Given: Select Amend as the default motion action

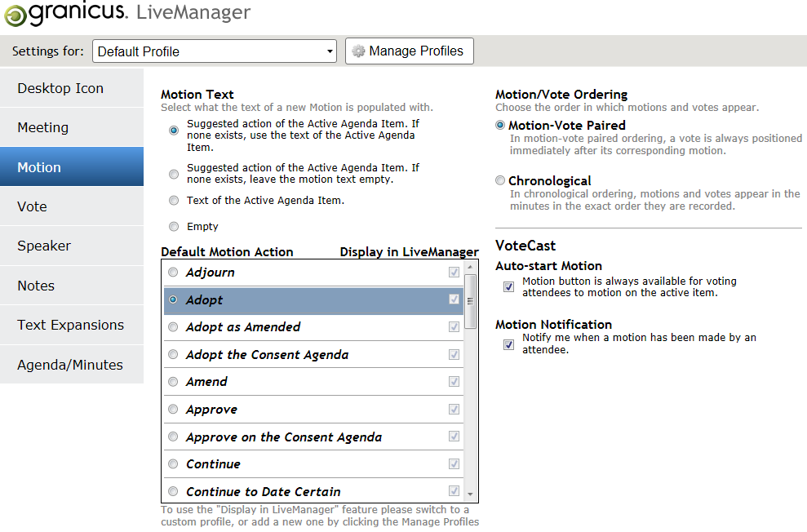Looking at the screenshot, I should click(173, 381).
